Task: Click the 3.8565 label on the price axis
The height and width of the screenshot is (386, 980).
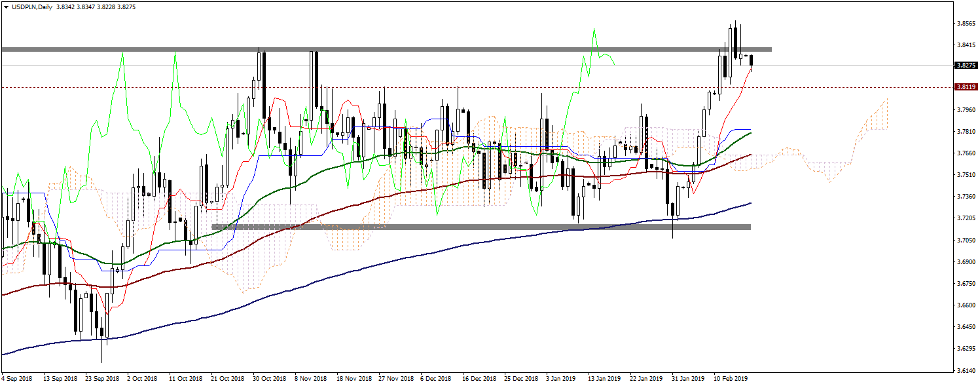Action: coord(964,23)
